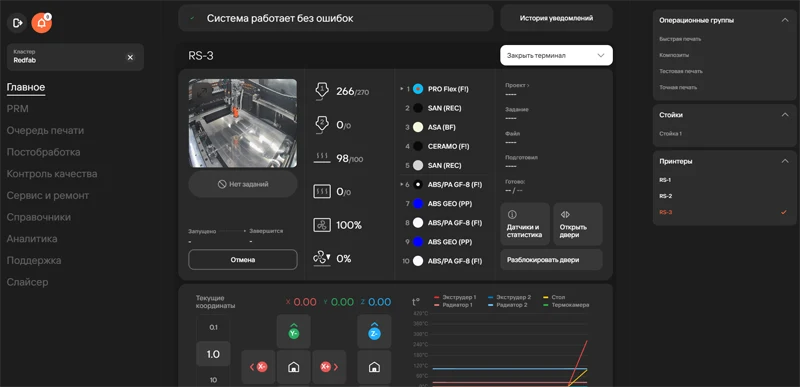This screenshot has height=387, width=800.
Task: Collapse the Стойки section chevron
Action: (785, 115)
